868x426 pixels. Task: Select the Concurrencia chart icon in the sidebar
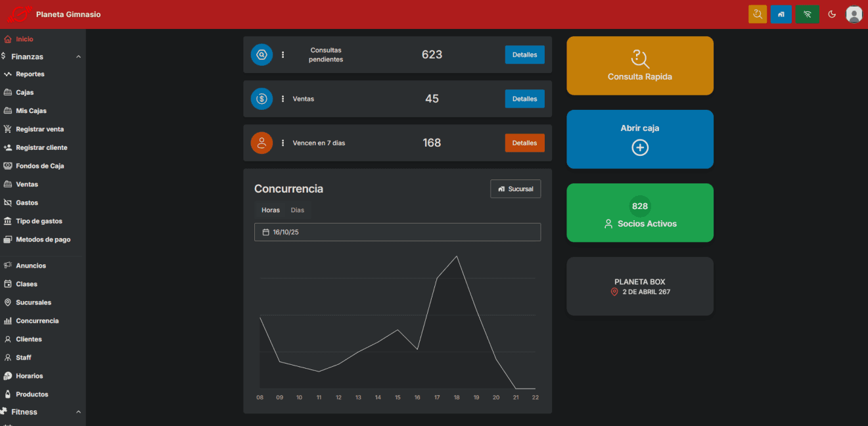[9, 320]
